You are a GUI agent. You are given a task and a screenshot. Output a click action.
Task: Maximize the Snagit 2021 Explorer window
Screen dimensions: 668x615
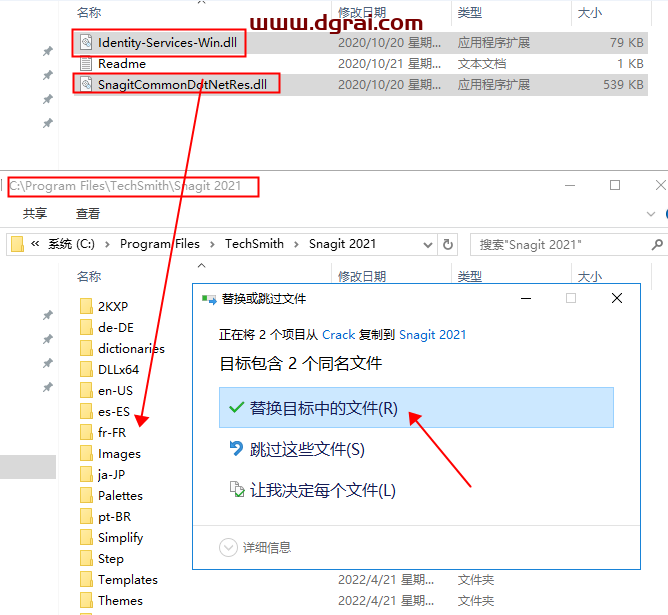pos(615,185)
